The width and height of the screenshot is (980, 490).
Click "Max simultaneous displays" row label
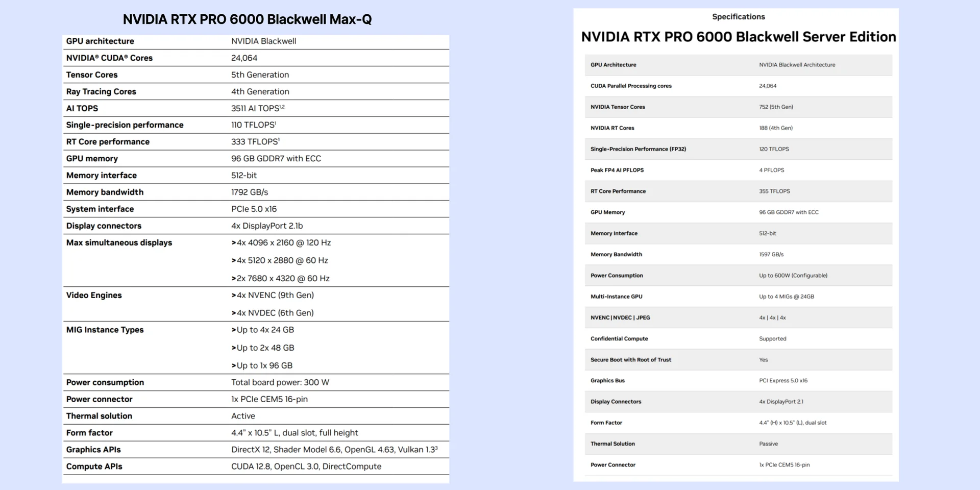(119, 242)
